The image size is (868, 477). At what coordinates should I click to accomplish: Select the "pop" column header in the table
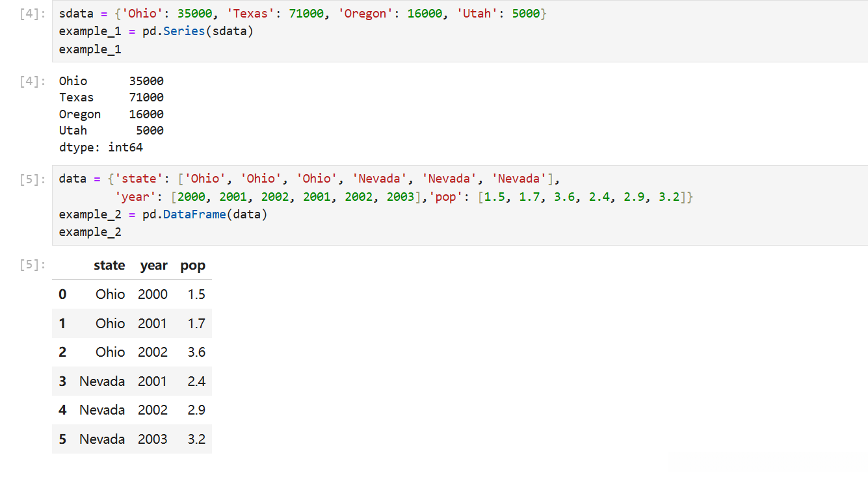[192, 265]
